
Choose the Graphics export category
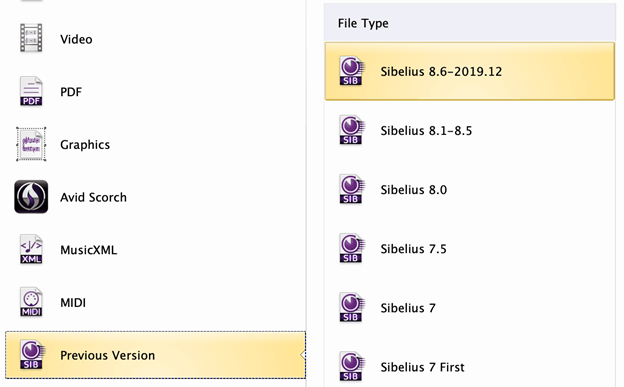(156, 144)
